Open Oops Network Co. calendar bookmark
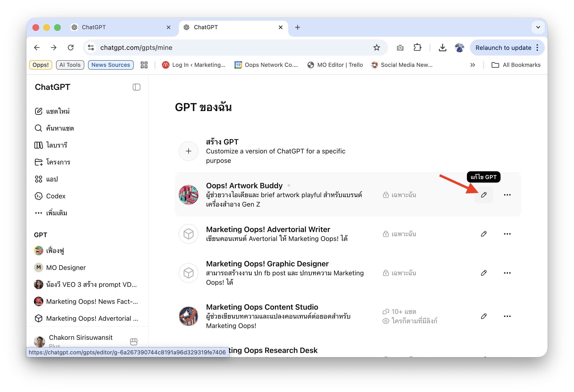 266,65
